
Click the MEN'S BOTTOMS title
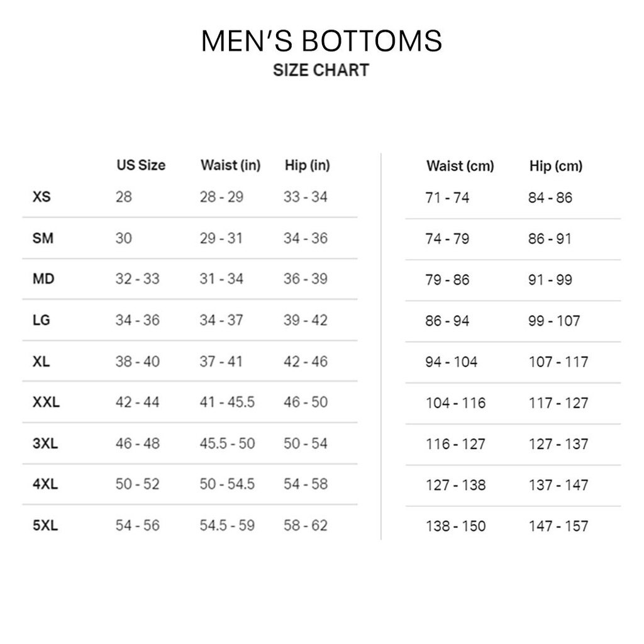[321, 41]
